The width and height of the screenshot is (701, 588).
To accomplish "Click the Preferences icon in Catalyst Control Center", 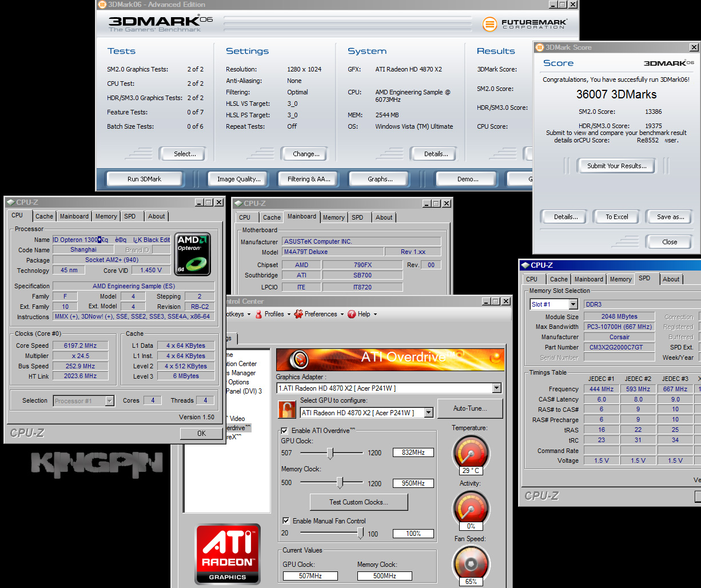I will tap(298, 314).
